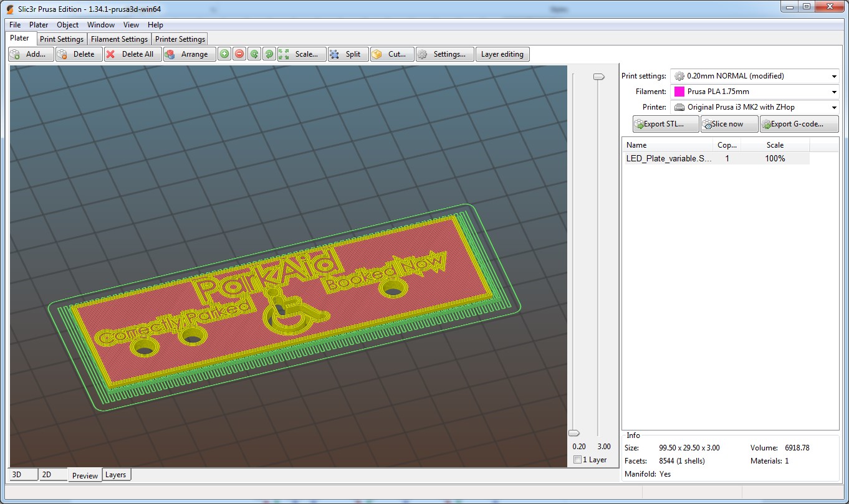
Task: Click Delete All with red X
Action: pos(132,54)
